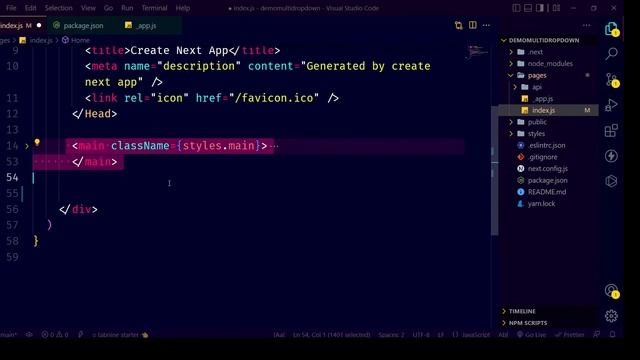Open the Run menu
The image size is (640, 360).
pyautogui.click(x=127, y=8)
